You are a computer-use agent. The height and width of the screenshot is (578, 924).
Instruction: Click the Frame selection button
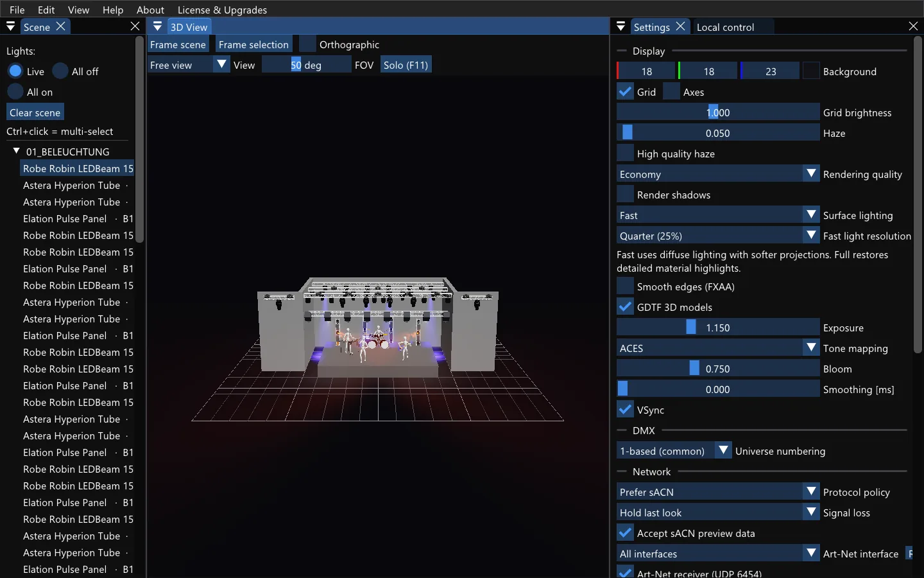pos(253,44)
